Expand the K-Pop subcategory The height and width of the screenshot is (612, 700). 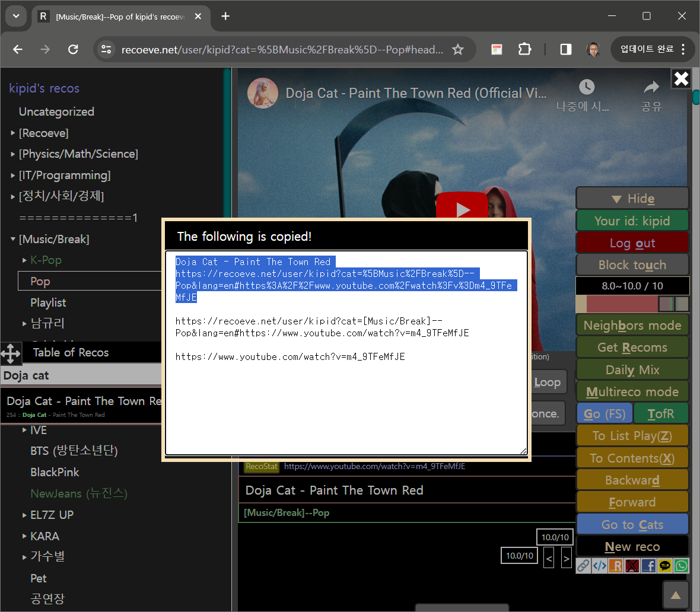pos(24,260)
